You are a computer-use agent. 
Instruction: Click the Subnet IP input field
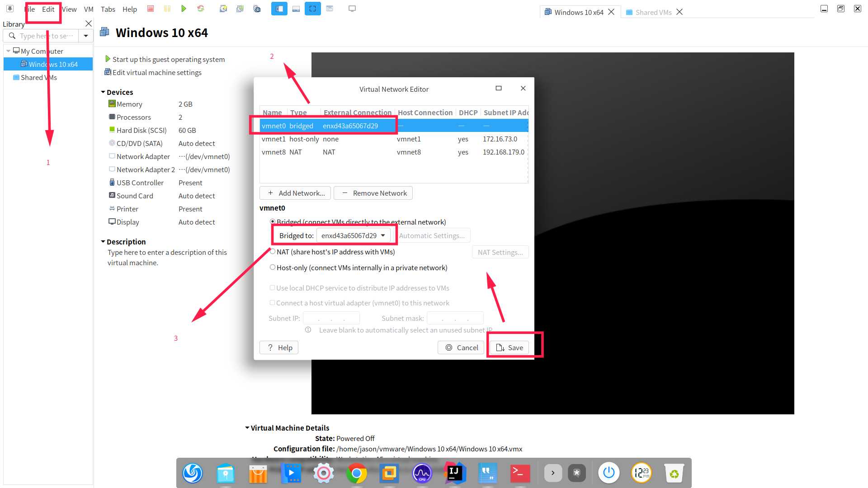[331, 318]
